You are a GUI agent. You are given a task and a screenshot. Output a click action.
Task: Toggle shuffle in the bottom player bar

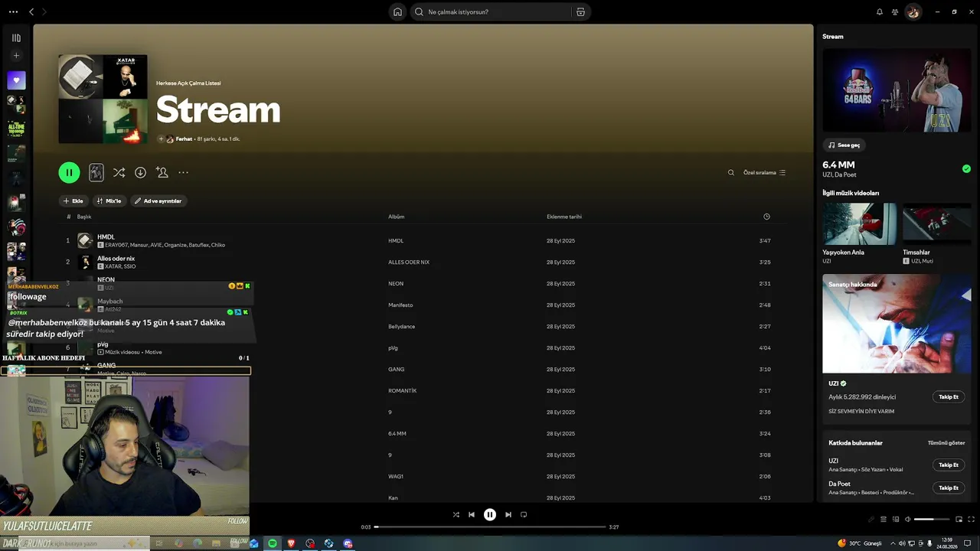coord(456,515)
